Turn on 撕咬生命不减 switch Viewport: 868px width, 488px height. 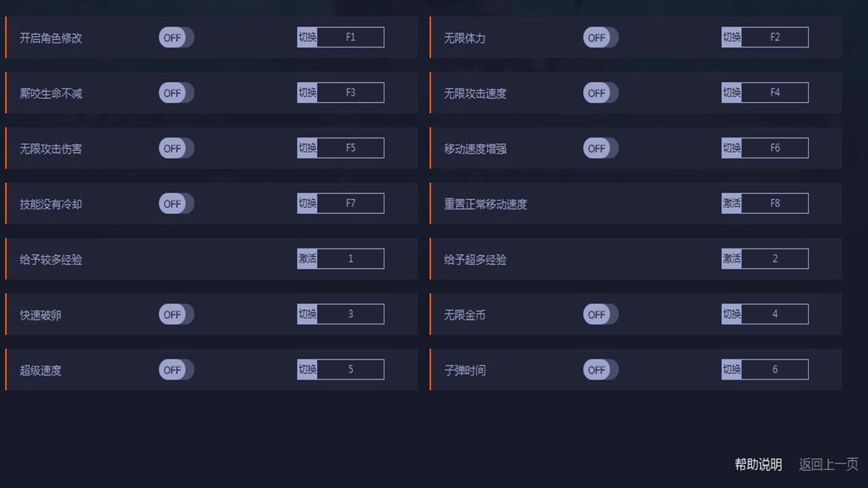pos(176,93)
